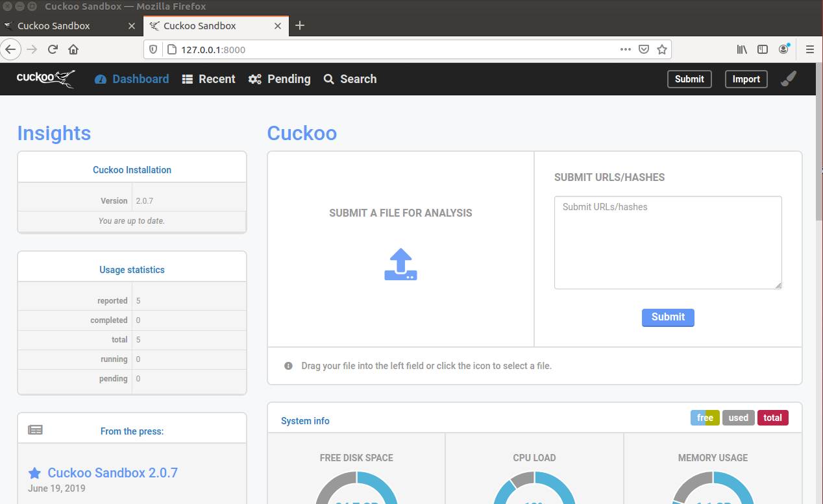Image resolution: width=823 pixels, height=504 pixels.
Task: Open the Cuckoo Sandbox 2.0.7 press link
Action: point(112,473)
